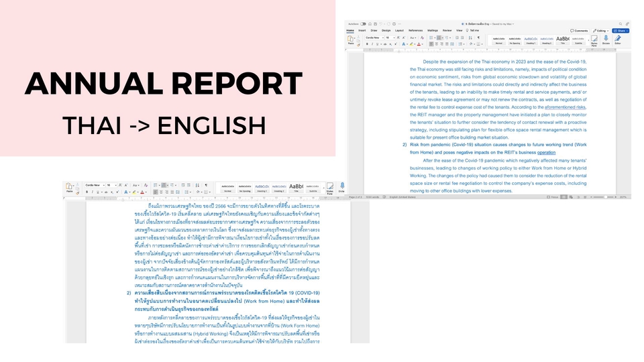Toggle AutoSave switch in English Word window
The height and width of the screenshot is (362, 644).
pos(363,24)
